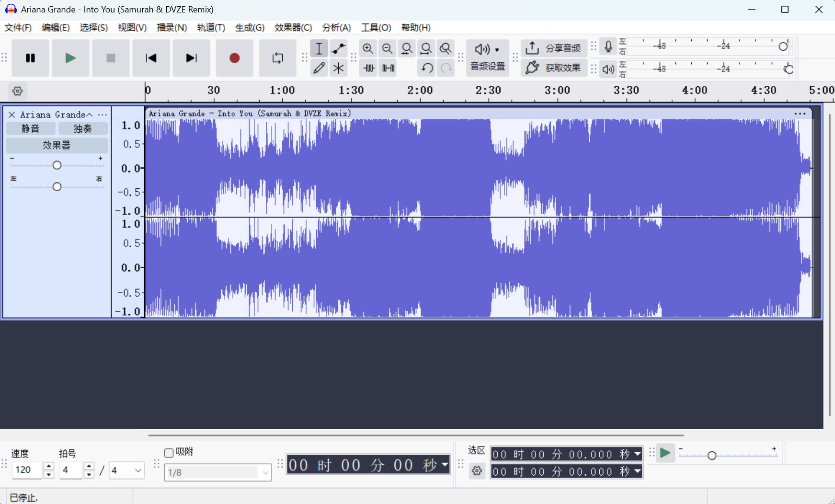835x504 pixels.
Task: Close the Ariana Grande track
Action: click(x=12, y=115)
